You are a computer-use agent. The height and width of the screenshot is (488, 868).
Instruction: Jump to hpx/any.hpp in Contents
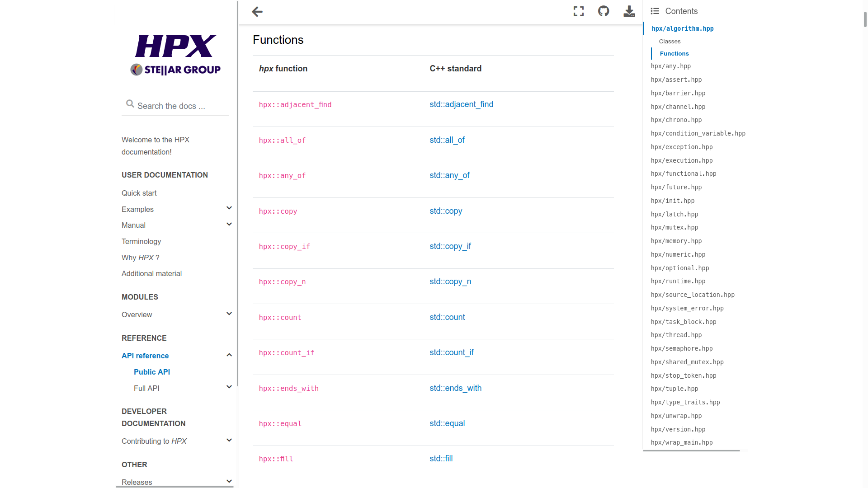(671, 66)
